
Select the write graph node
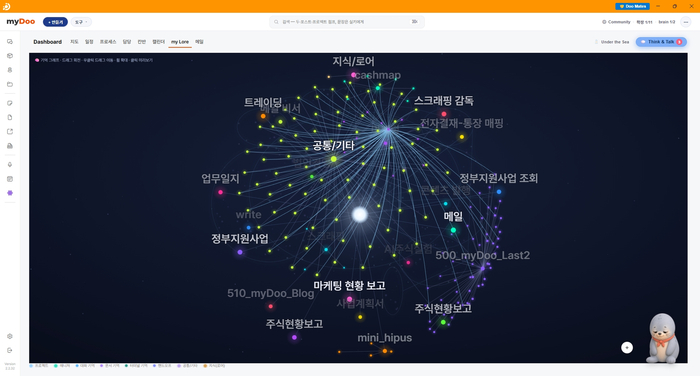click(x=249, y=228)
